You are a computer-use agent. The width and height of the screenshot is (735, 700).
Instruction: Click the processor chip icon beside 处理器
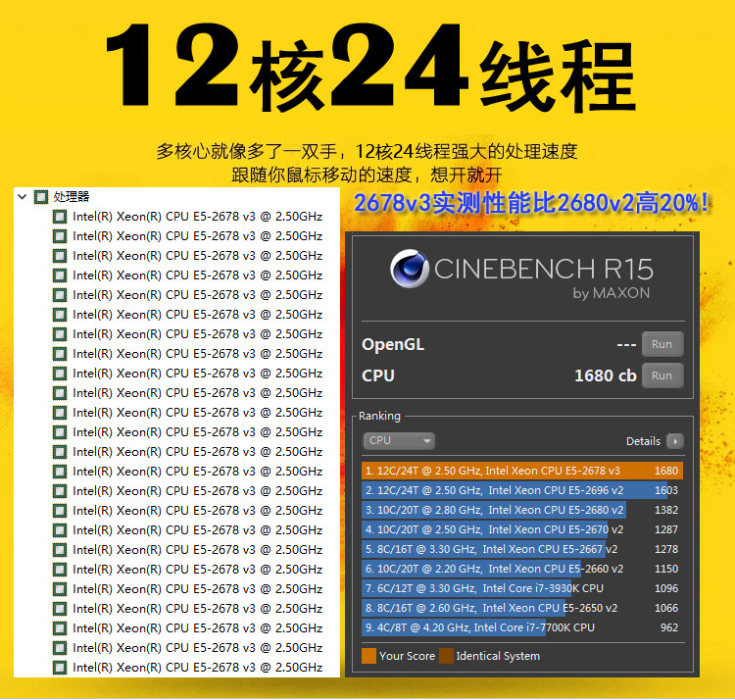point(41,196)
